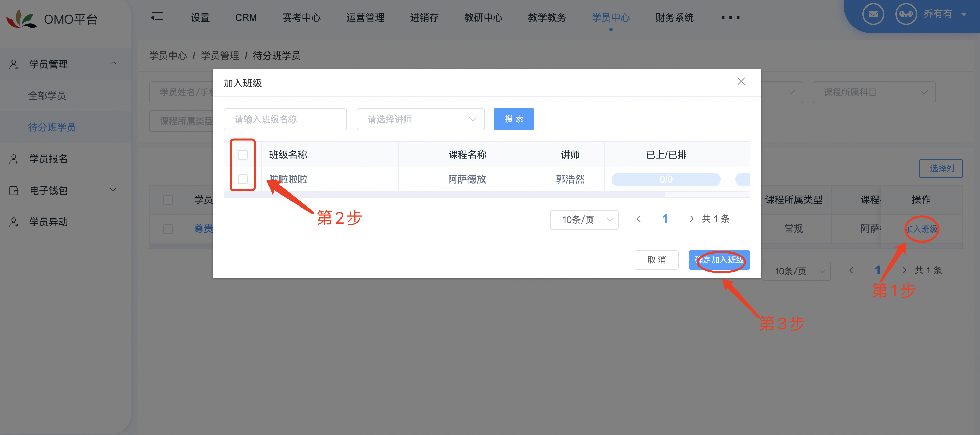The image size is (980, 435).
Task: Open the 设置 top menu
Action: point(200,17)
